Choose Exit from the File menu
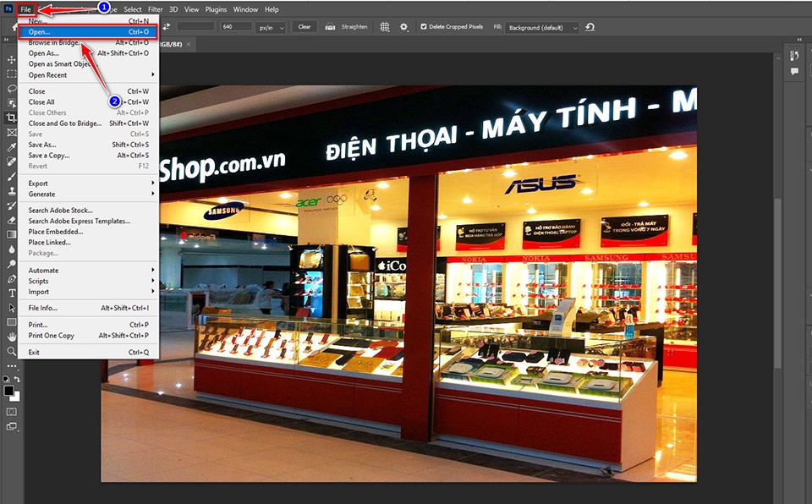This screenshot has width=812, height=504. click(x=89, y=353)
